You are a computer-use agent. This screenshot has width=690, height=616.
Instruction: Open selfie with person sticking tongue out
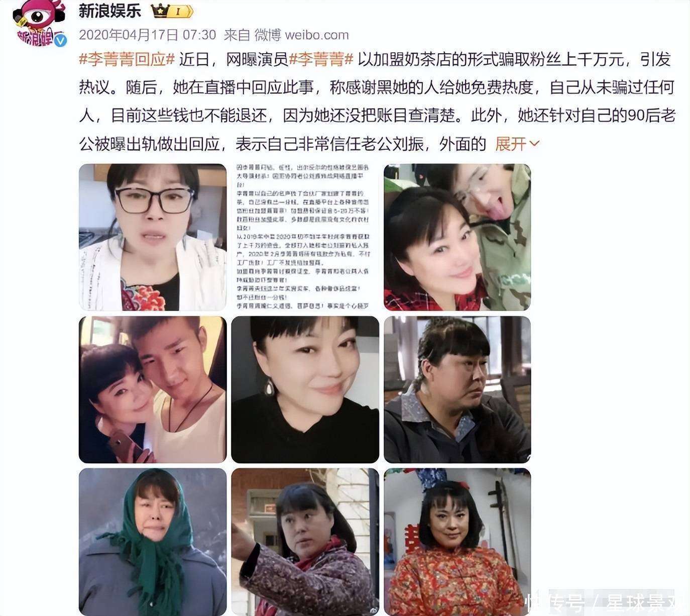(457, 237)
